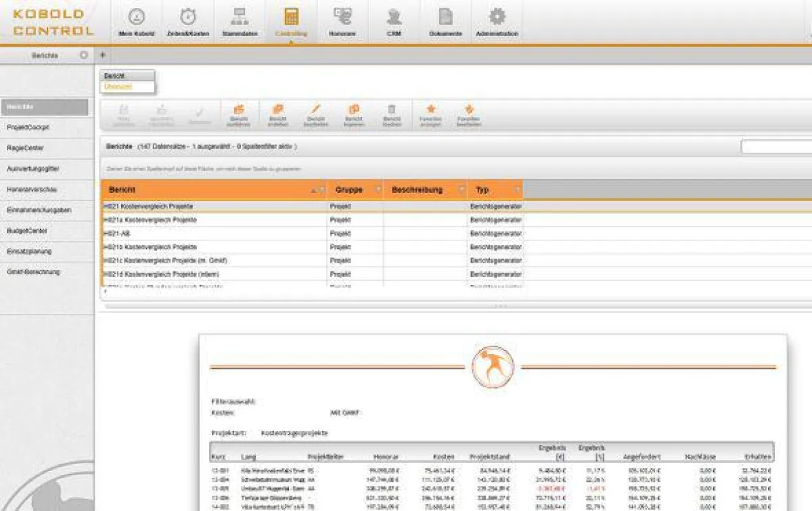The height and width of the screenshot is (511, 812).
Task: Close the Berichte tab
Action: [x=84, y=55]
